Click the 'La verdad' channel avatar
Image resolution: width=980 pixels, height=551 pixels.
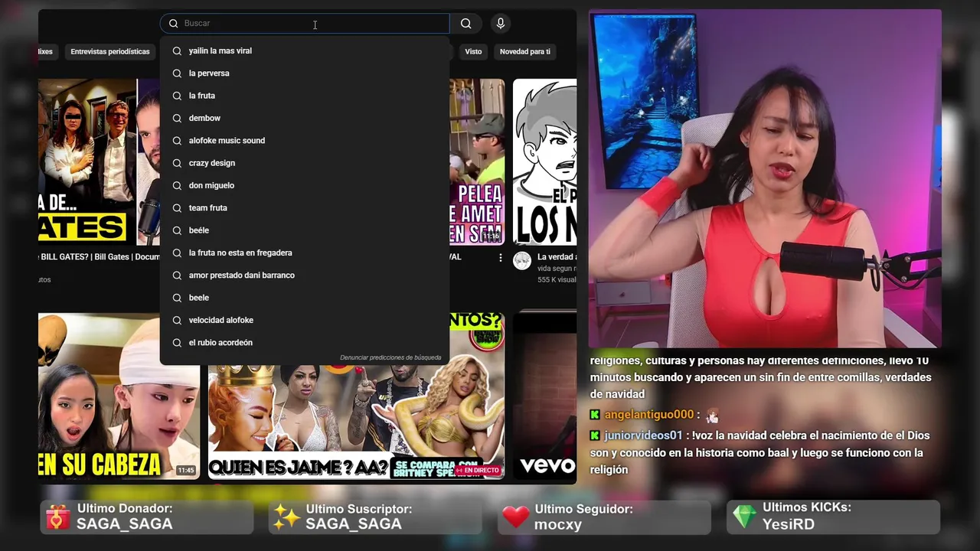(x=522, y=261)
